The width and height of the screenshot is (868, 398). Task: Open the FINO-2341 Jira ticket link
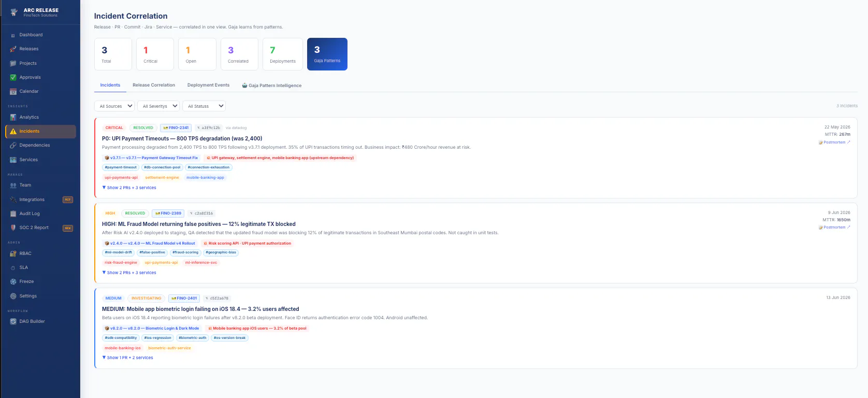pyautogui.click(x=176, y=127)
